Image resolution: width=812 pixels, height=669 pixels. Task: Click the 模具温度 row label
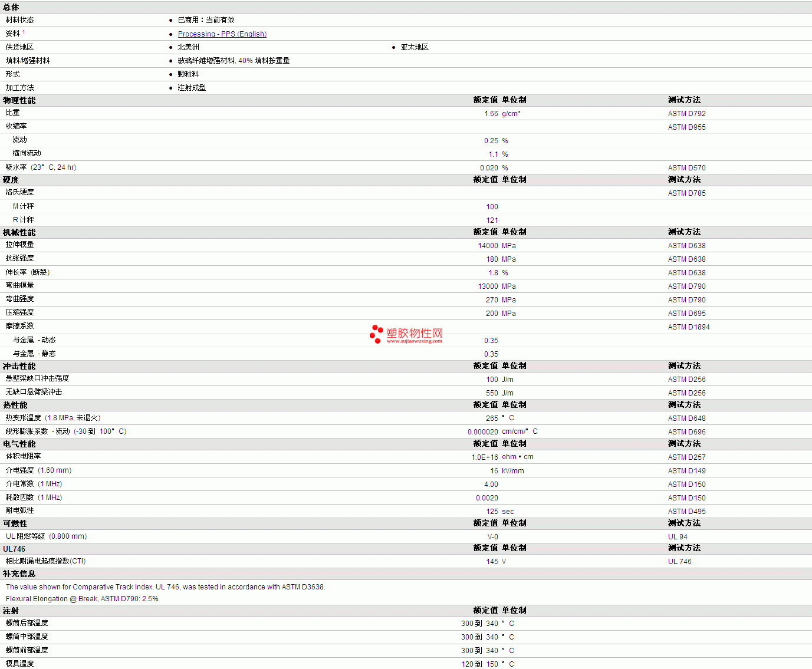pos(19,664)
